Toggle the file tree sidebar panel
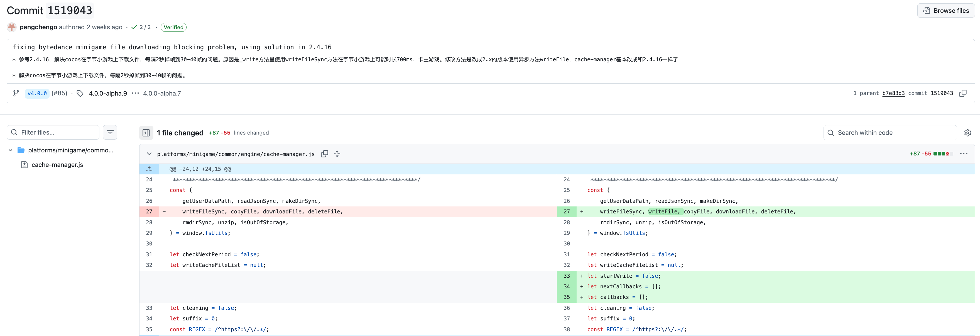 146,133
